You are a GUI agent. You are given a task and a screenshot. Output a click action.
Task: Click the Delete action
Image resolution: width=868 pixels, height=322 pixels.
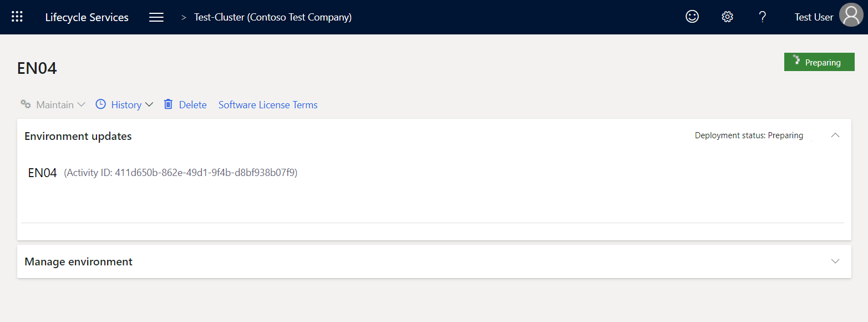[x=192, y=104]
